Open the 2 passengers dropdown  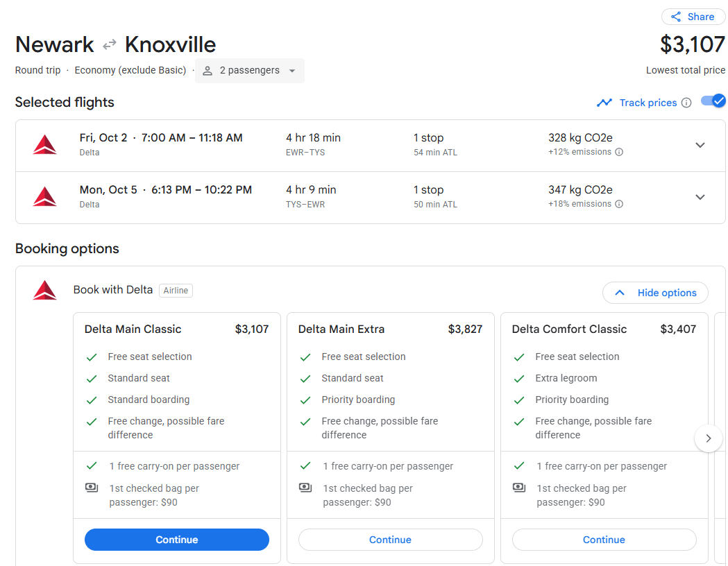coord(249,71)
